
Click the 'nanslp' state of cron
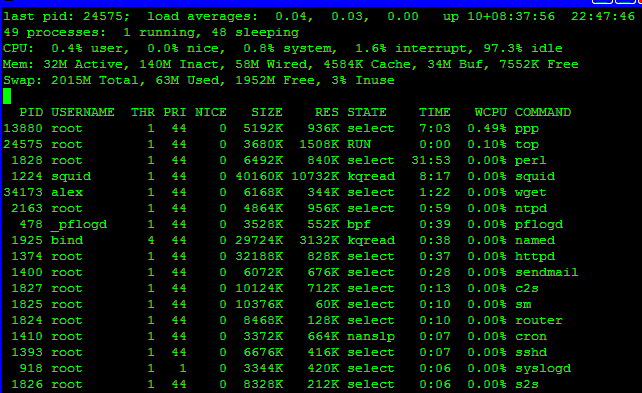click(371, 337)
